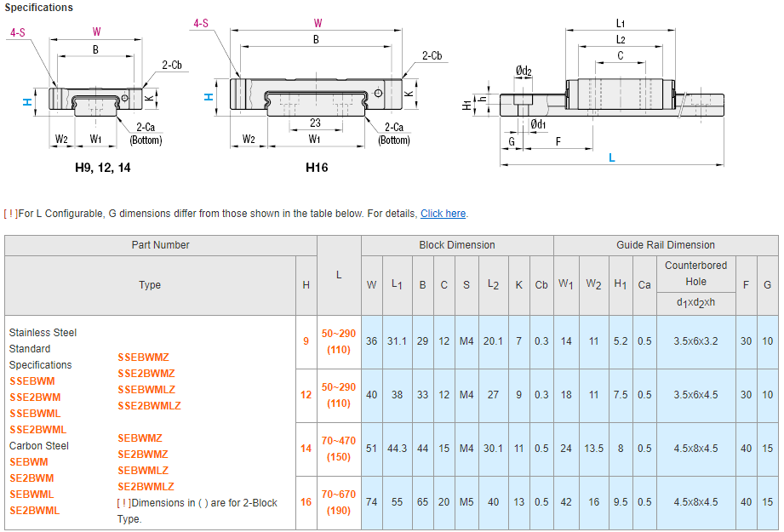Click L2 value 20.1

(x=493, y=341)
